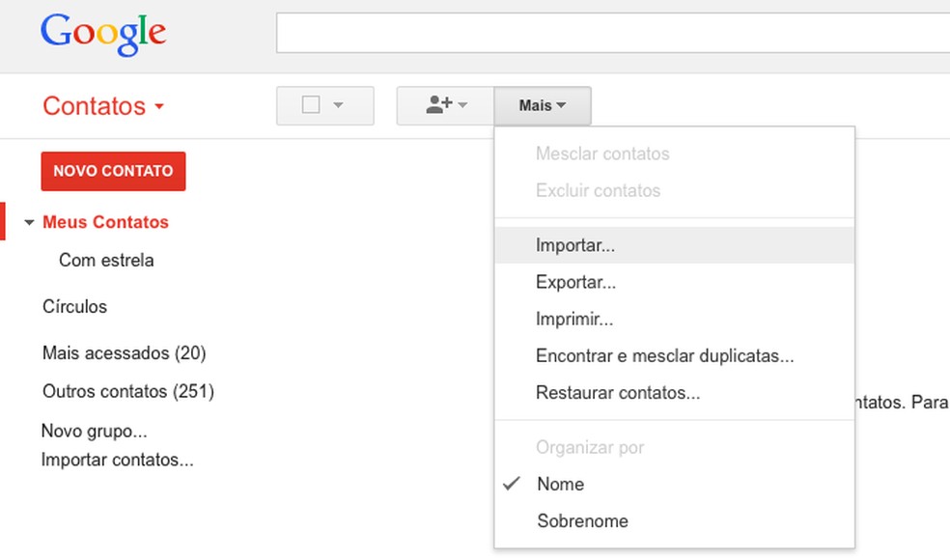This screenshot has height=560, width=950.
Task: Select Imprimir... in the Mais menu
Action: coord(574,319)
